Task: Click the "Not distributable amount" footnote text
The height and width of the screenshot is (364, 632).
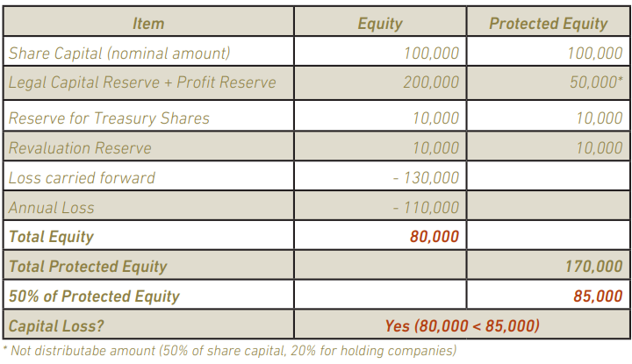Action: pyautogui.click(x=230, y=352)
